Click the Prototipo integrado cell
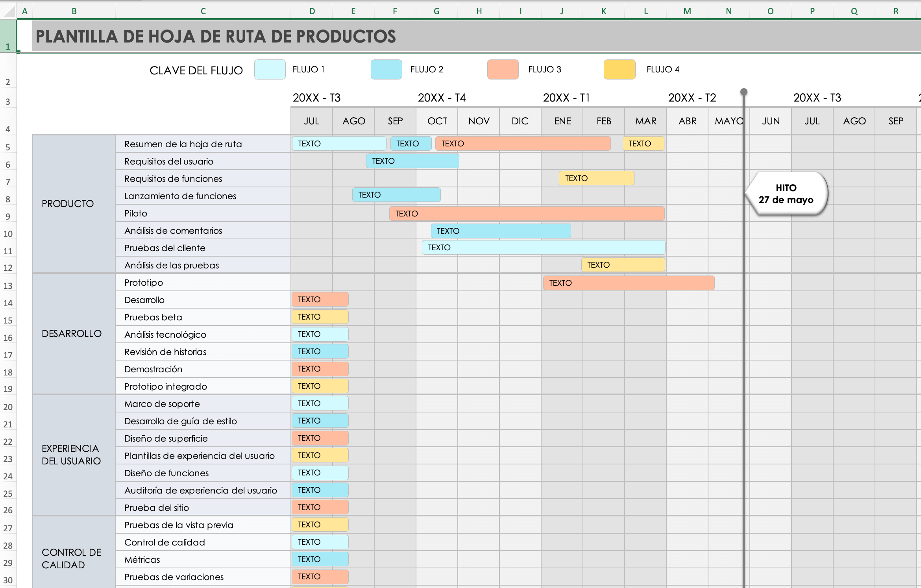Image resolution: width=921 pixels, height=588 pixels. [203, 386]
